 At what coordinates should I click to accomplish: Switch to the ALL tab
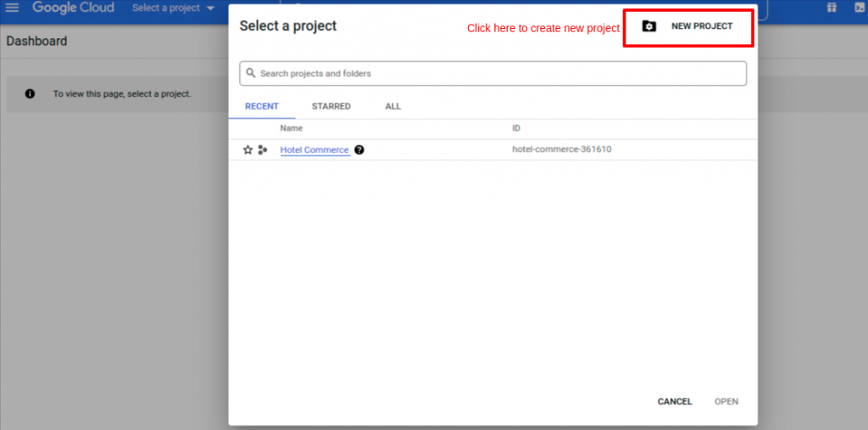pos(393,106)
